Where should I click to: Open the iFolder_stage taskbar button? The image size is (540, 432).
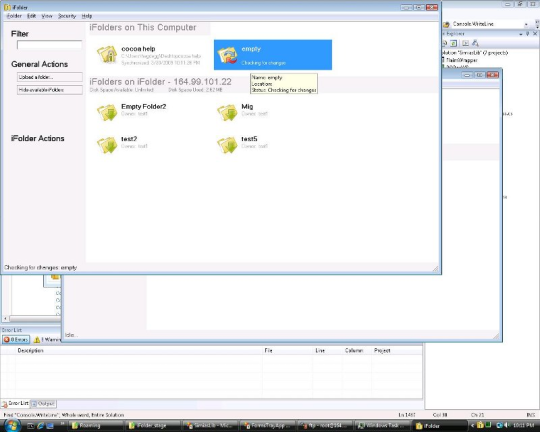pos(153,426)
